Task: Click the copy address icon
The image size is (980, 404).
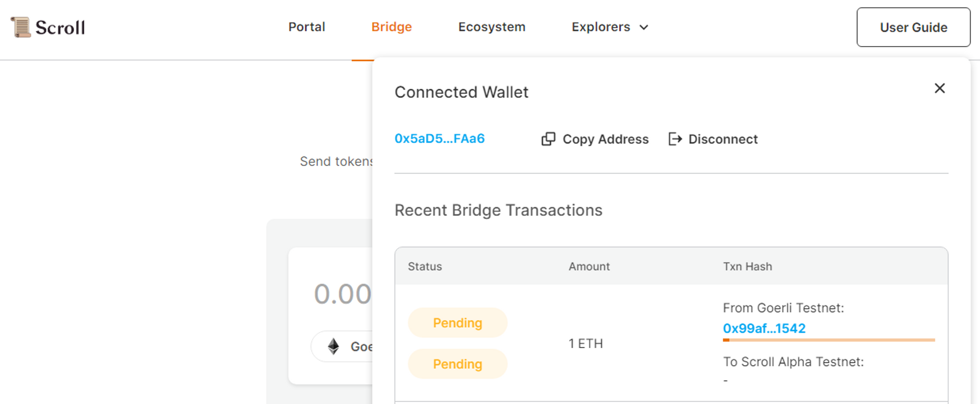Action: (x=548, y=139)
